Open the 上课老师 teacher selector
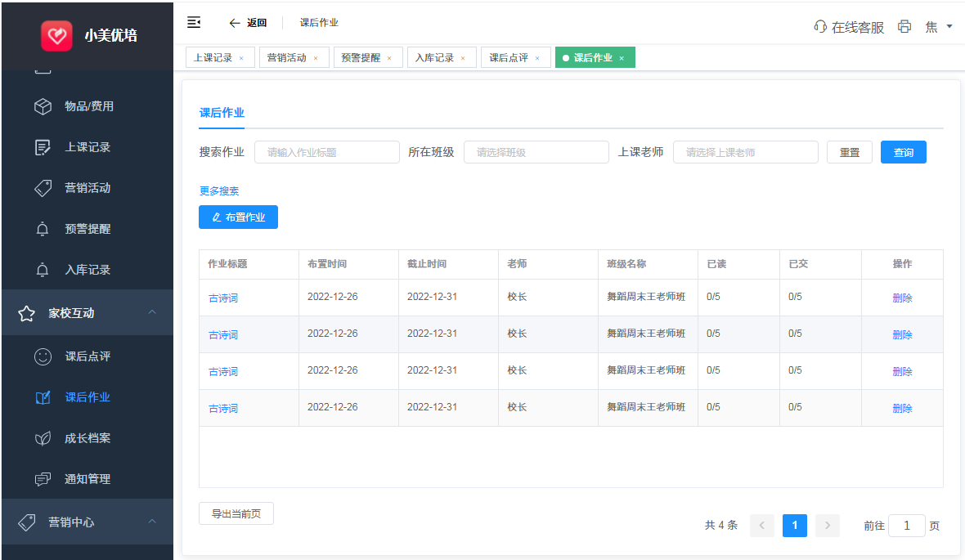The width and height of the screenshot is (965, 560). [x=745, y=152]
